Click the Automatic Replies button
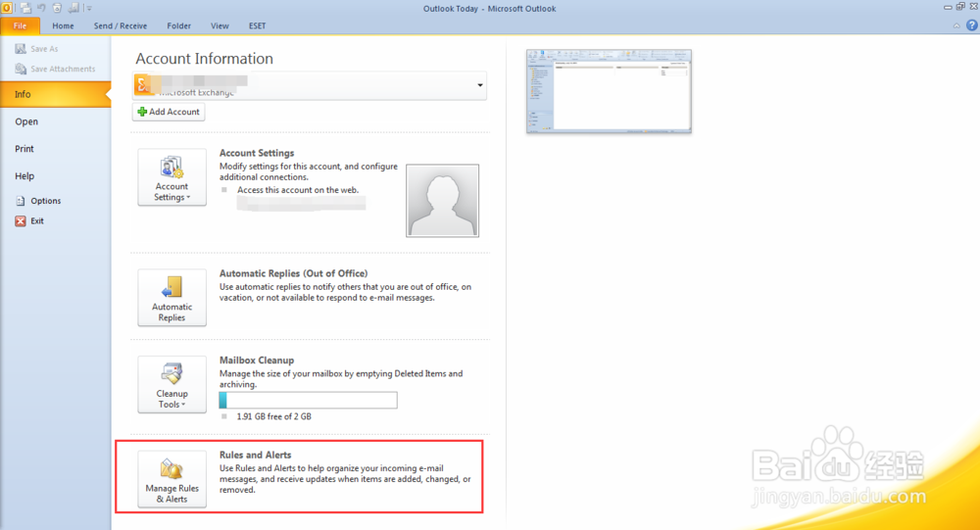 click(171, 298)
